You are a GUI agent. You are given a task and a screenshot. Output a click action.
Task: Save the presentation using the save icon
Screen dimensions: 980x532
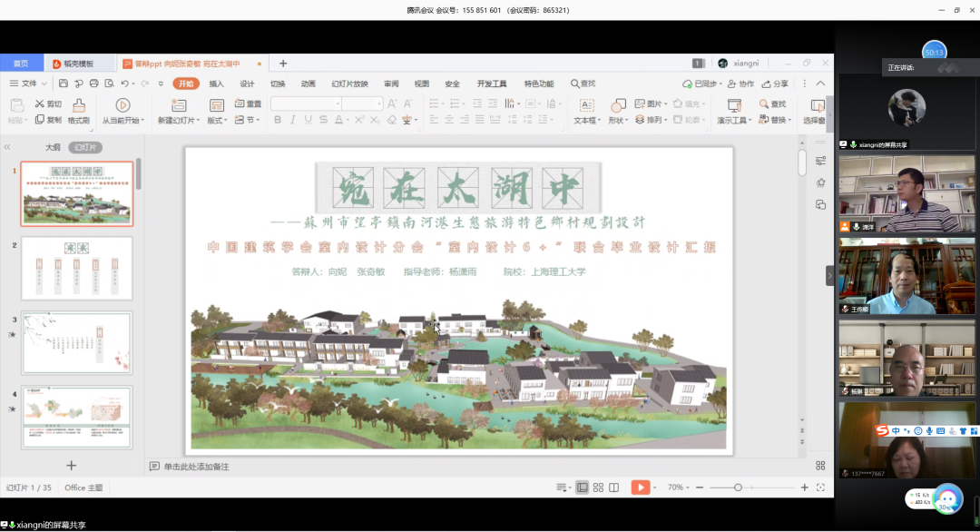pyautogui.click(x=64, y=84)
